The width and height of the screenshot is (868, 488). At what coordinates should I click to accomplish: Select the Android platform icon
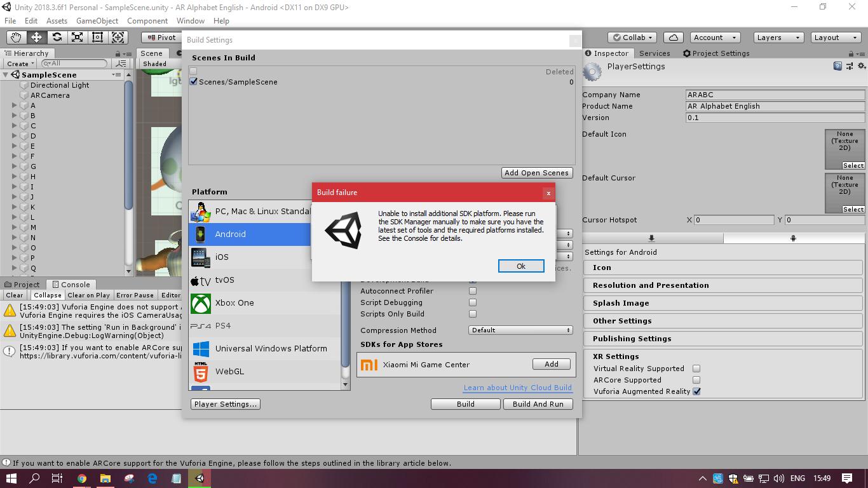pos(200,234)
